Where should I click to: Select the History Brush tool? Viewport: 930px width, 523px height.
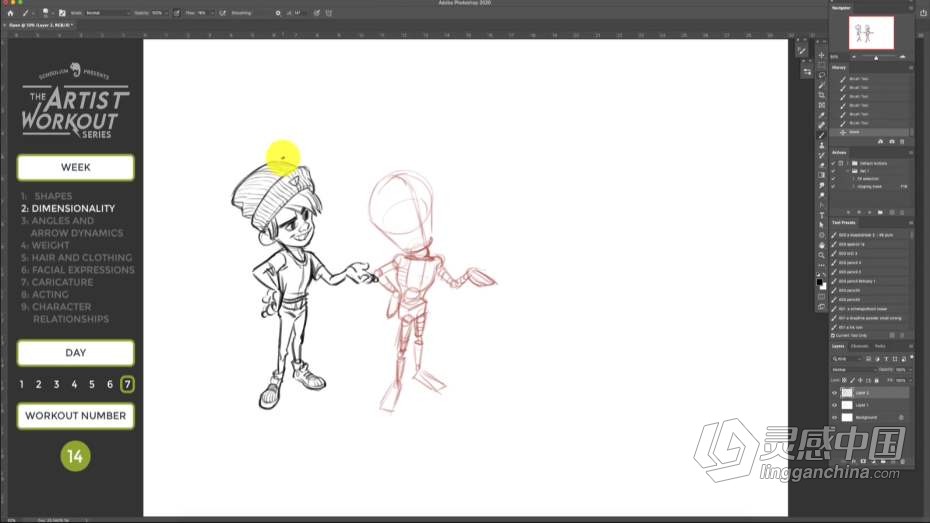point(821,155)
